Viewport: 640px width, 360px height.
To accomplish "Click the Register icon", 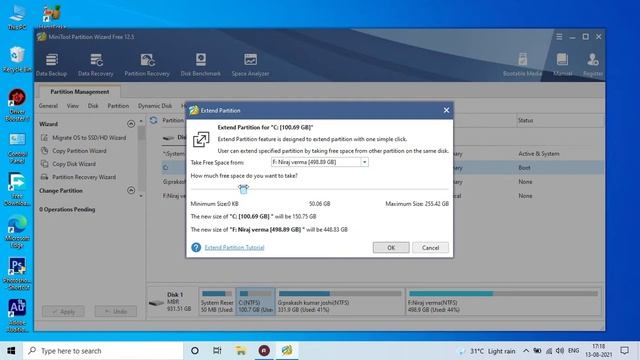I will click(593, 64).
